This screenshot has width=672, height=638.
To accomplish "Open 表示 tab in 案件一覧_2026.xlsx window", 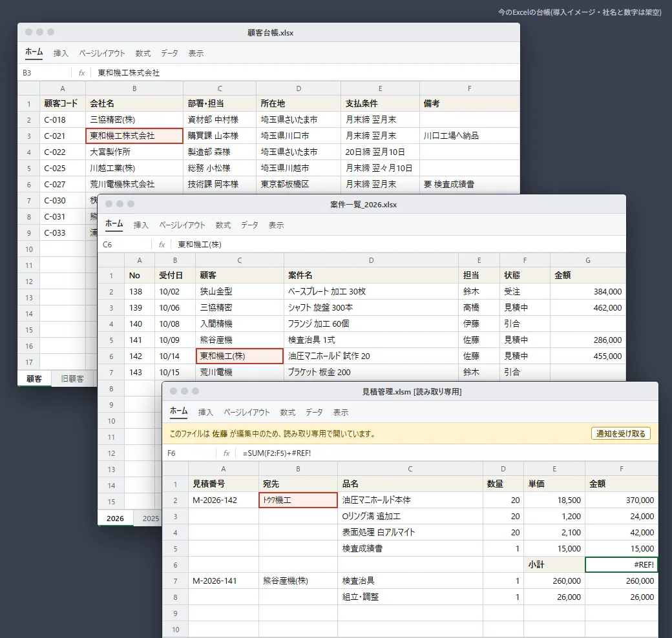I will click(276, 225).
